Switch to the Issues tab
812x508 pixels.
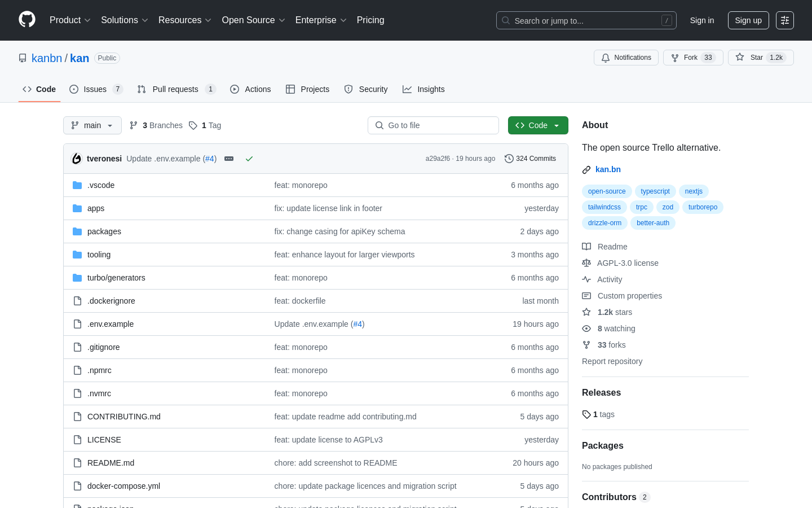tap(96, 89)
